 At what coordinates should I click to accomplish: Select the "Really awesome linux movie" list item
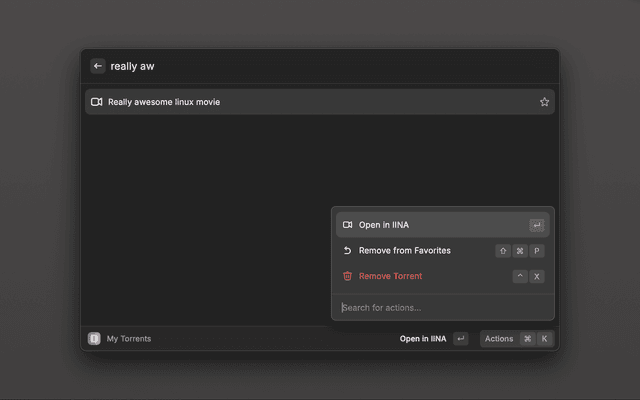pyautogui.click(x=300, y=102)
